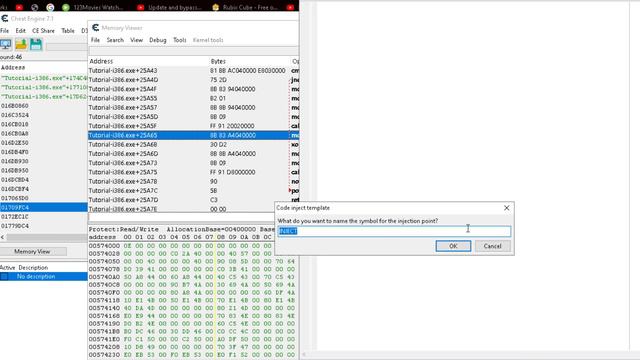Toggle the Active checkbox for No description
Screen dimensions: 640x360
point(4,276)
